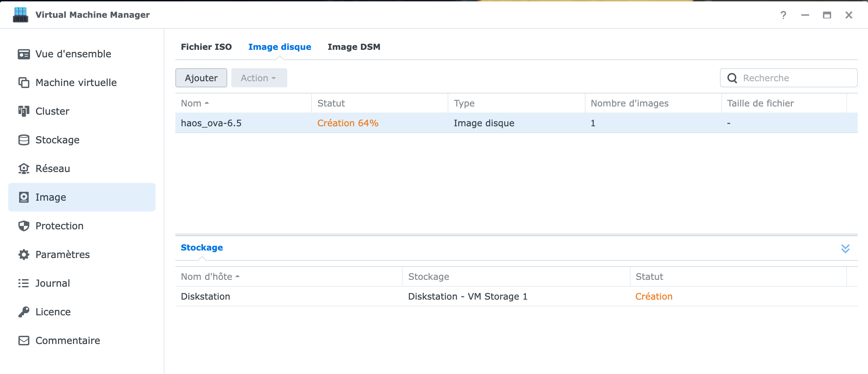
Task: Click the Création 64% status text
Action: (x=348, y=123)
